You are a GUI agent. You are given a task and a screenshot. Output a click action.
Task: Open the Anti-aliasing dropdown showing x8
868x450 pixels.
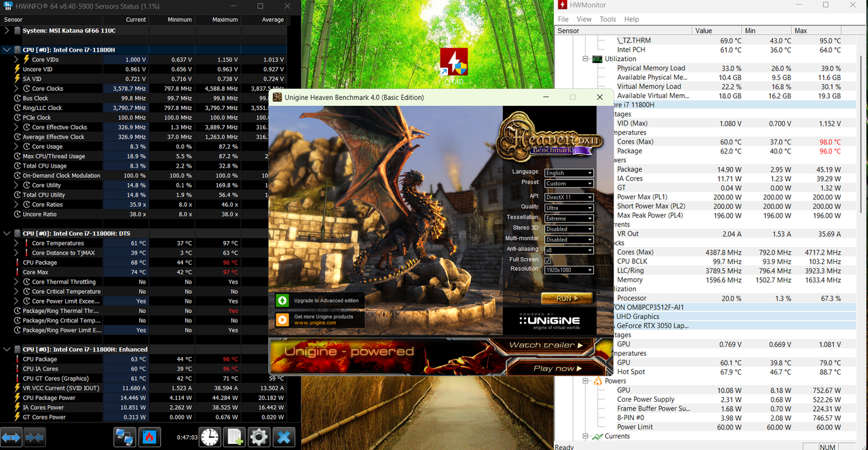(x=569, y=250)
